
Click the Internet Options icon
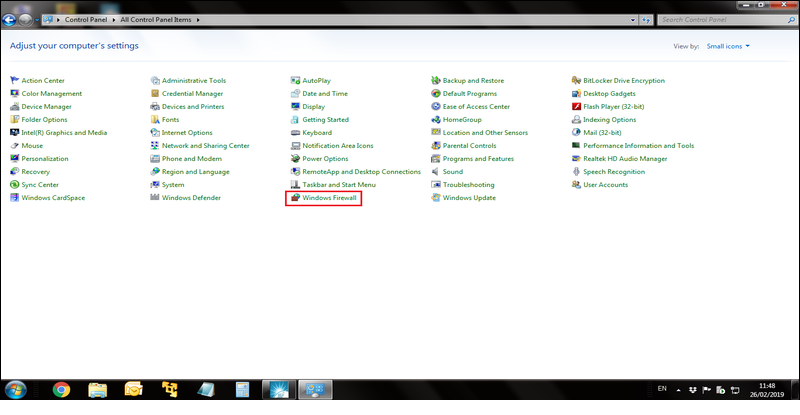tap(155, 132)
